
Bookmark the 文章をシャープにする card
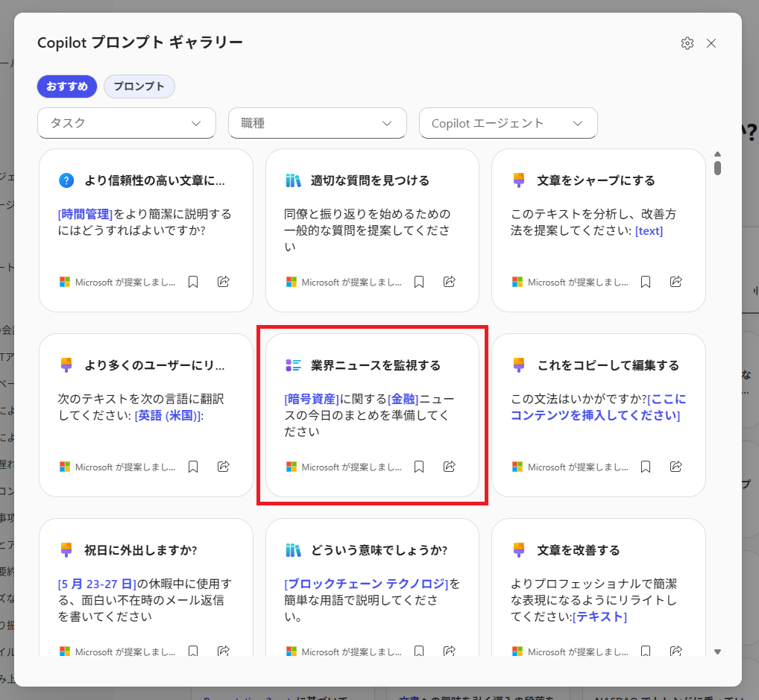coord(645,282)
